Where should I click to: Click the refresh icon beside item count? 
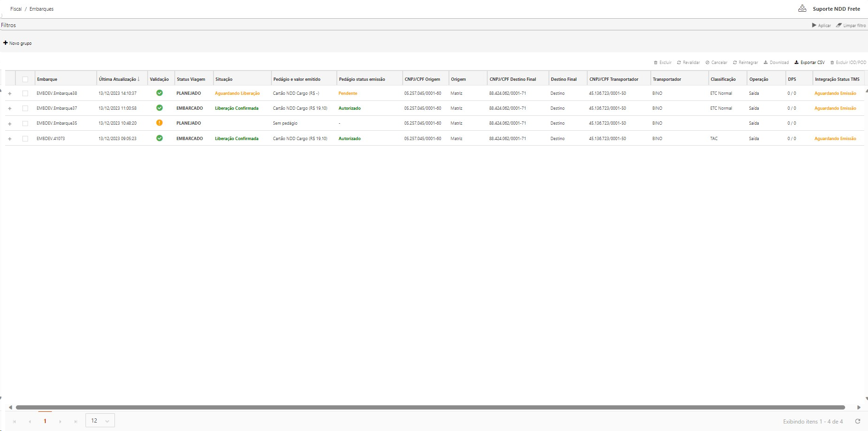pos(858,421)
